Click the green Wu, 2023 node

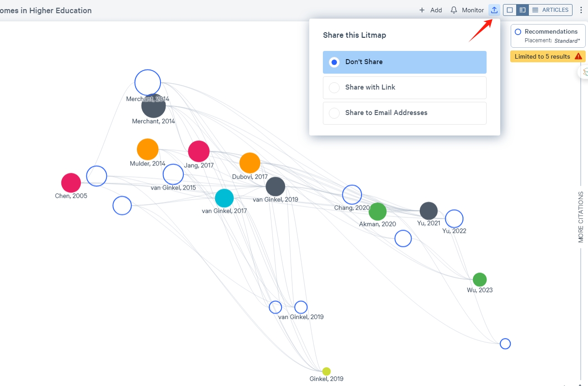(479, 280)
